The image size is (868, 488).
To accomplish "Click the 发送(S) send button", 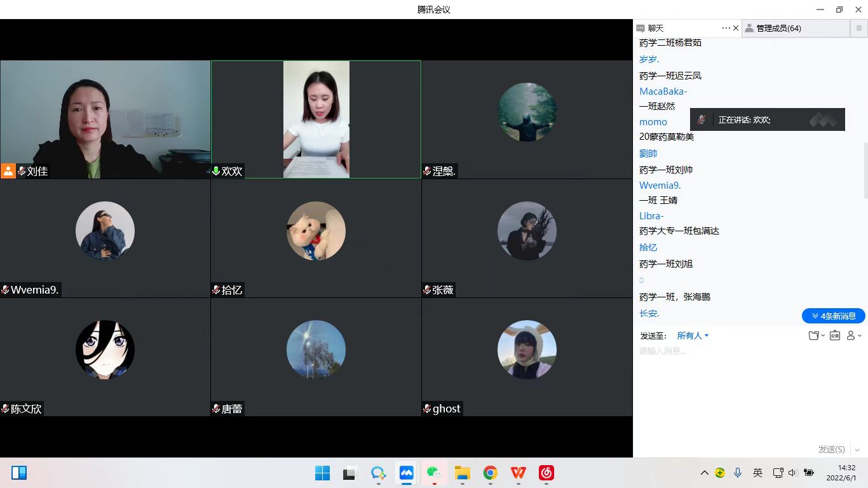I will [831, 449].
